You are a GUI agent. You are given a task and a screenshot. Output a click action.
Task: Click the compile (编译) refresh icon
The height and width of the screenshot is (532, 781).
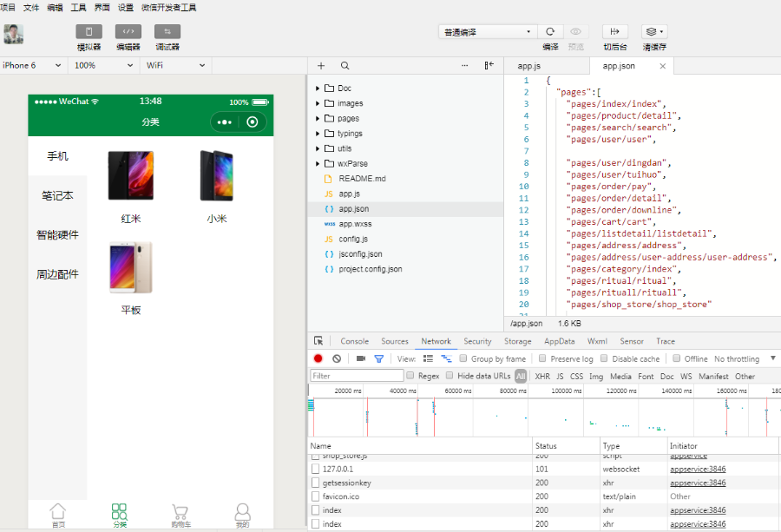pos(550,32)
